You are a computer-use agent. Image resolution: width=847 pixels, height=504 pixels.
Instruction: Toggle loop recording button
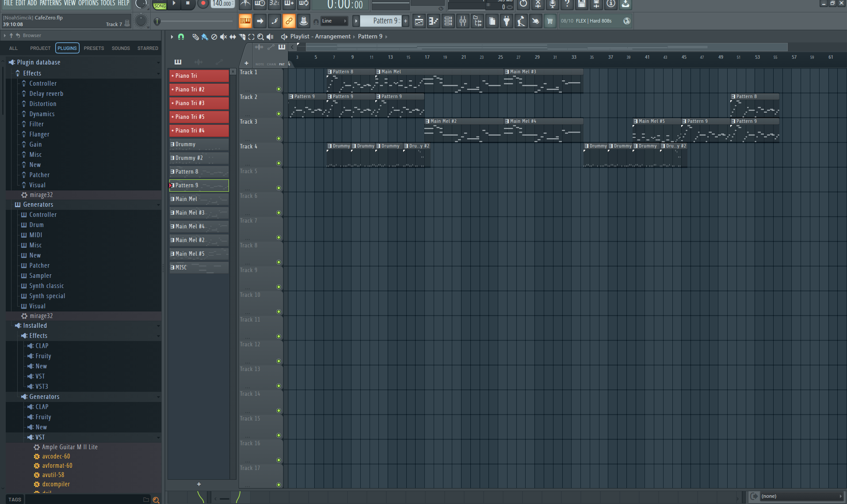304,4
